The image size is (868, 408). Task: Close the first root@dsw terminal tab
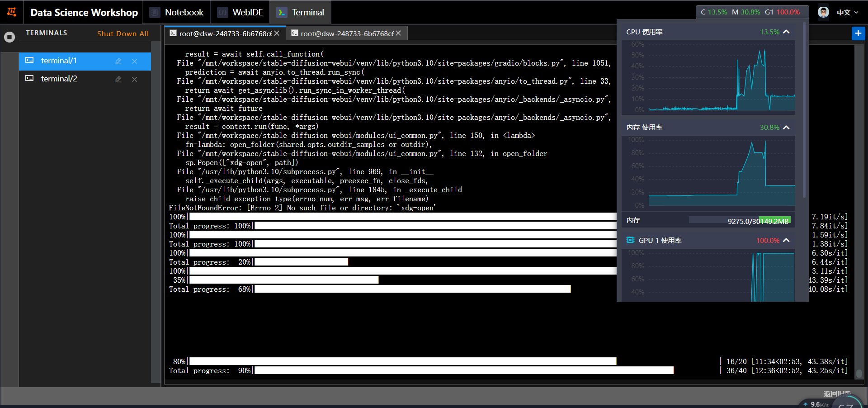277,33
